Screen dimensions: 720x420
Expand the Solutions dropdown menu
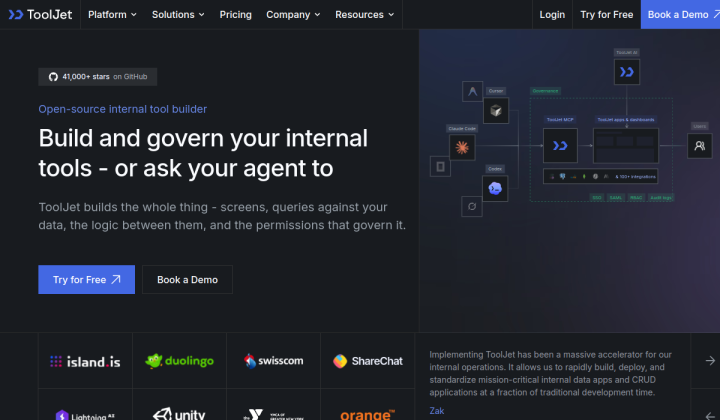(178, 15)
